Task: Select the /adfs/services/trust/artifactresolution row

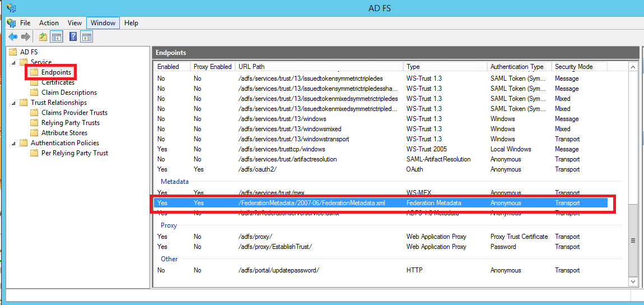Action: pos(381,159)
